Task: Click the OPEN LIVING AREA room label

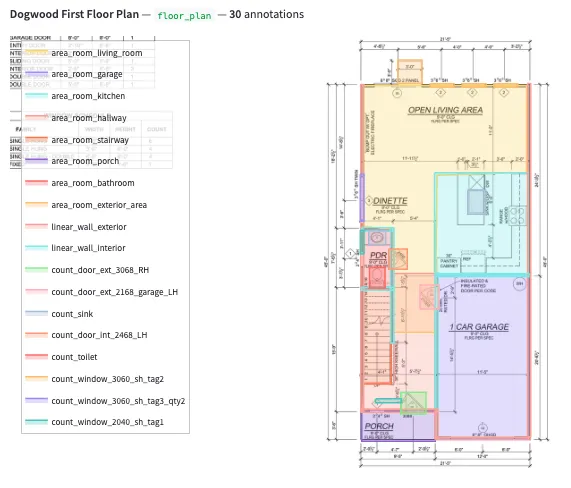Action: click(x=445, y=110)
